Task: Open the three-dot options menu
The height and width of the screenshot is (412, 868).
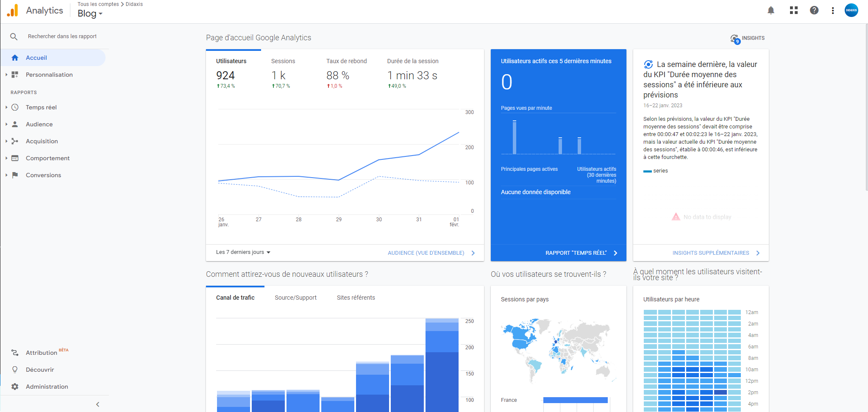Action: point(833,10)
